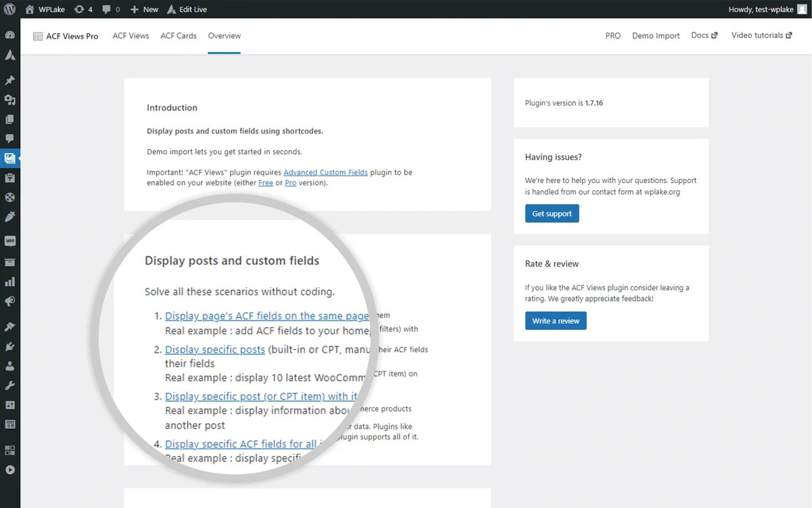Image resolution: width=812 pixels, height=508 pixels.
Task: Open the clipboard icon below ACF Views
Action: point(10,178)
